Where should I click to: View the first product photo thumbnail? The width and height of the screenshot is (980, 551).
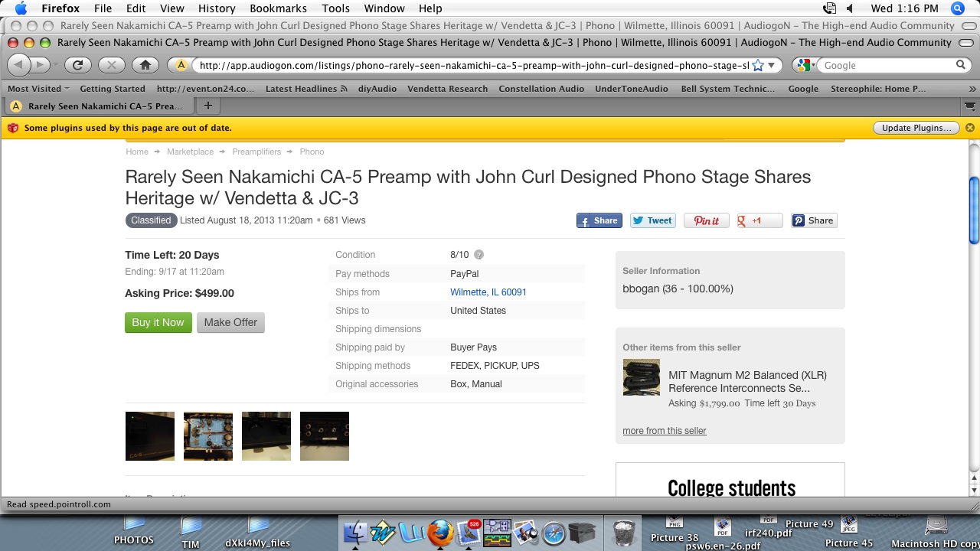point(150,436)
